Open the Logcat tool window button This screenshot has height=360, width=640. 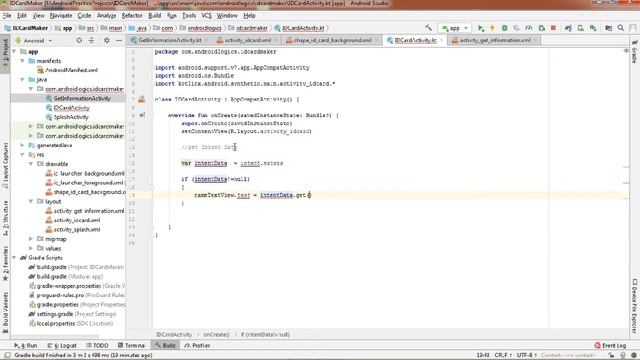[x=62, y=345]
